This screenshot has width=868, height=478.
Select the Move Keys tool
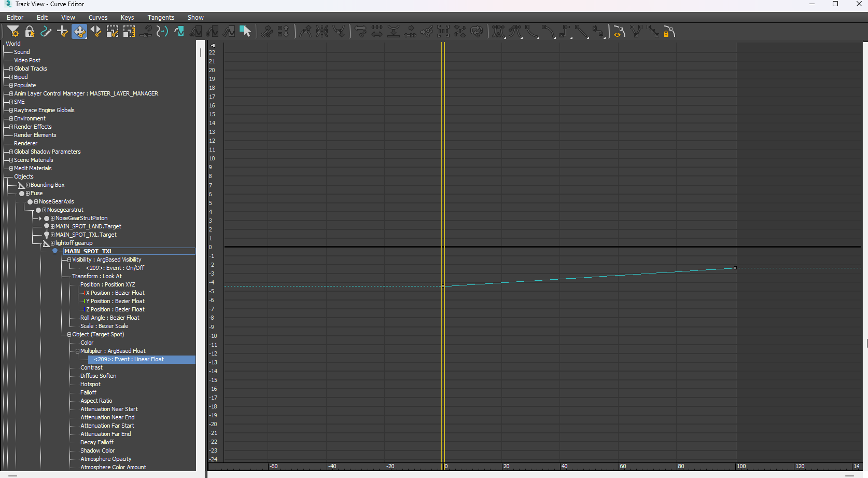point(79,32)
